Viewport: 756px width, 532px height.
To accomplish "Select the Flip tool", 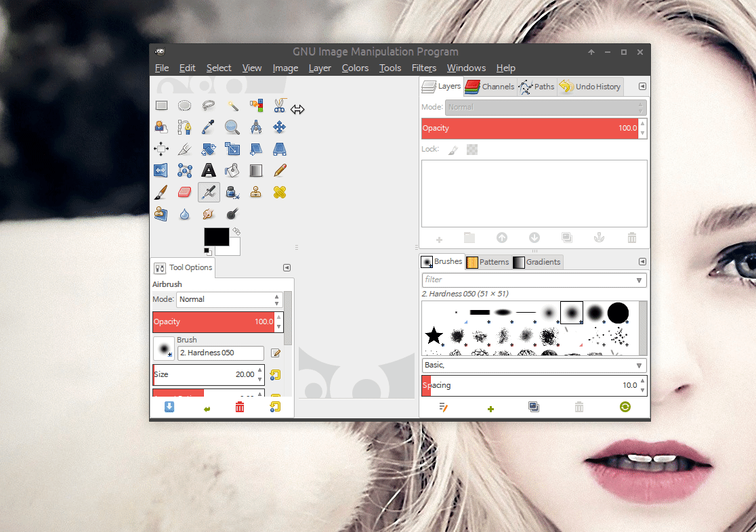I will click(x=161, y=171).
